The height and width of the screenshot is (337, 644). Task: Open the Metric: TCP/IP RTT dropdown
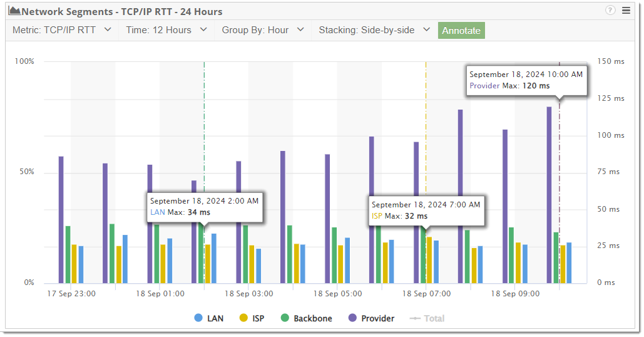tap(62, 30)
